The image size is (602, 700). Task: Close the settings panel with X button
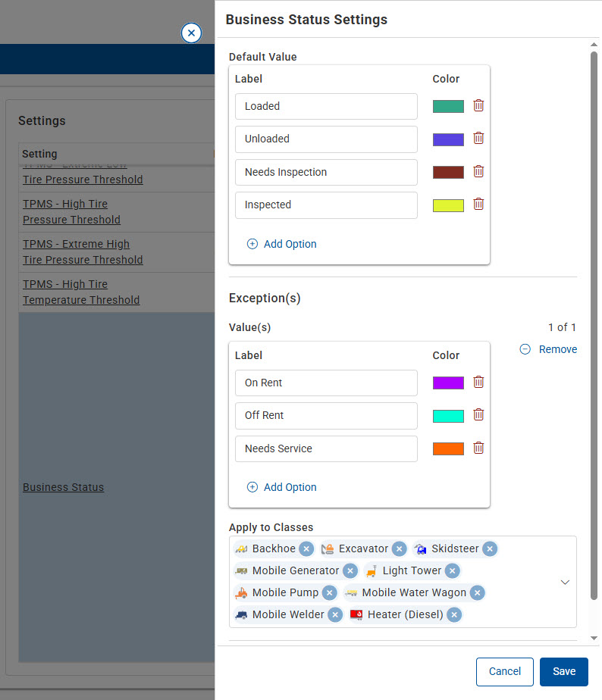tap(191, 33)
